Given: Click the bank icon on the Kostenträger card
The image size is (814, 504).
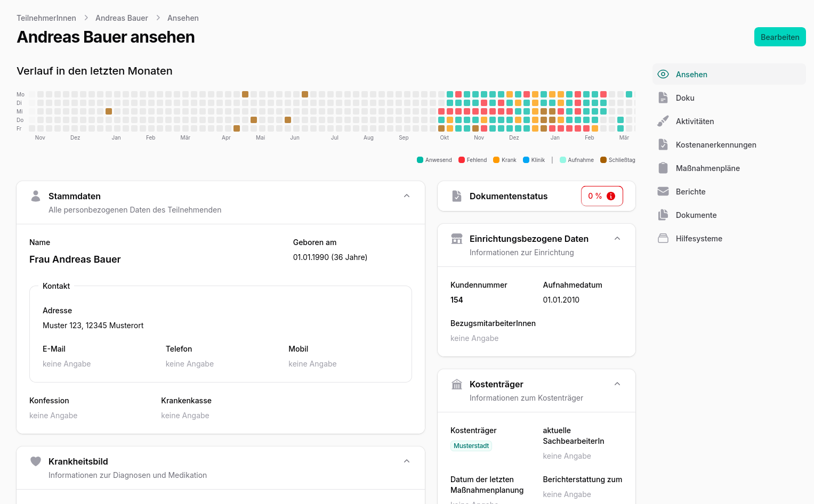Looking at the screenshot, I should click(x=456, y=384).
